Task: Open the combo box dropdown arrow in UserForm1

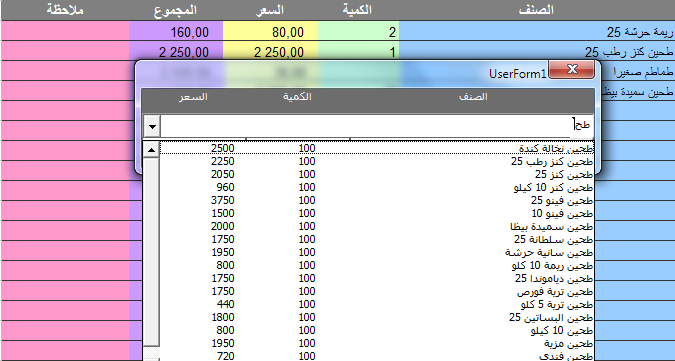Action: click(x=152, y=127)
